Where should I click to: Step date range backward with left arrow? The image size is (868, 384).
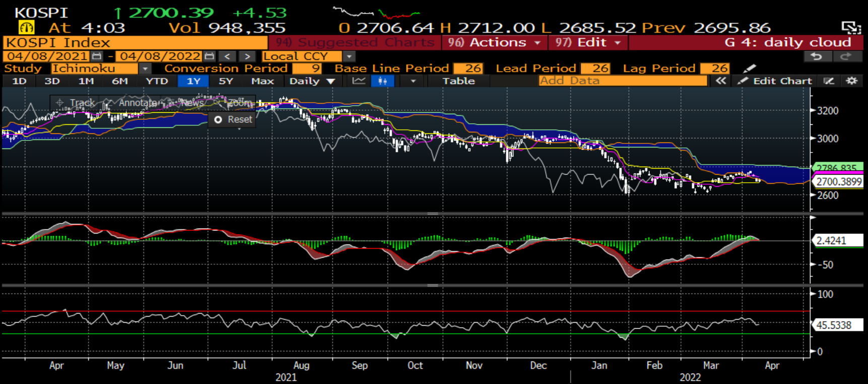tap(227, 56)
